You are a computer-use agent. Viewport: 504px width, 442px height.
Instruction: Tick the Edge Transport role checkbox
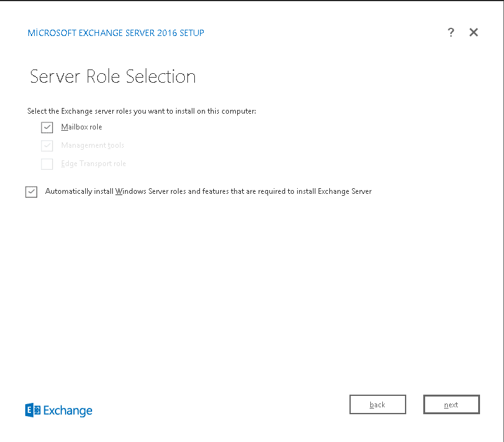[x=47, y=164]
